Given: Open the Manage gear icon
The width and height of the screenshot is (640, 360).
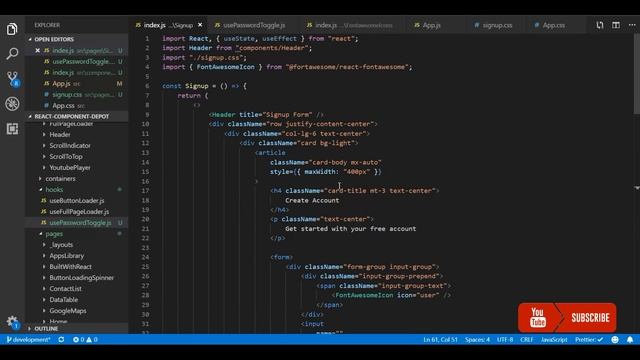Looking at the screenshot, I should pos(12,322).
